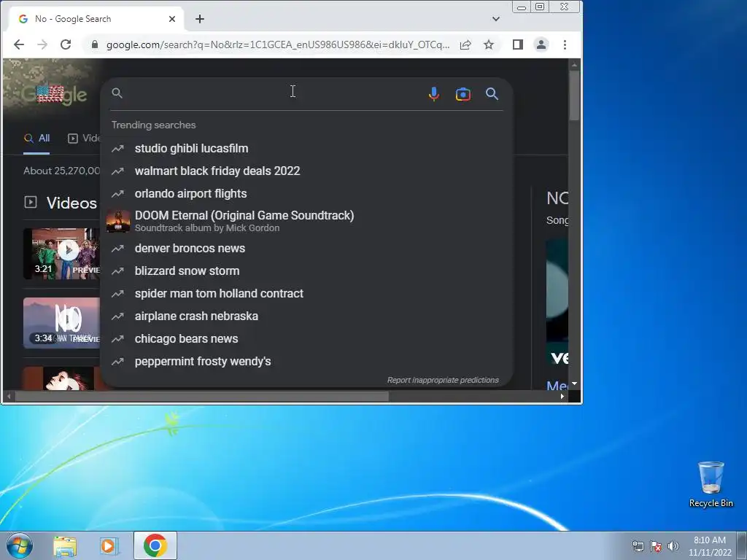Viewport: 747px width, 560px height.
Task: Click the scroll down arrow
Action: pos(575,384)
